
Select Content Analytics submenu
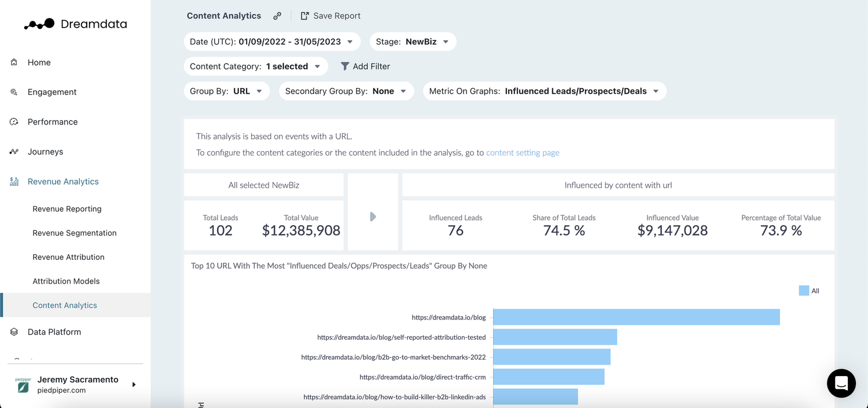(75, 305)
